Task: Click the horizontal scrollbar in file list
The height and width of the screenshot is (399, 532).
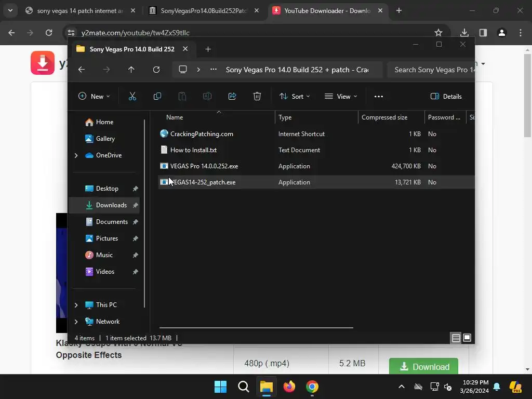Action: [x=256, y=328]
